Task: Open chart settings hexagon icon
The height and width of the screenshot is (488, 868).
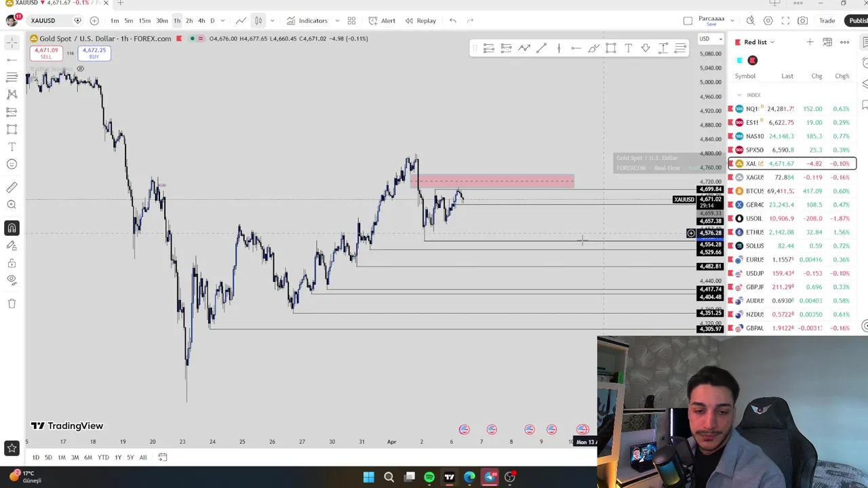Action: pyautogui.click(x=768, y=20)
